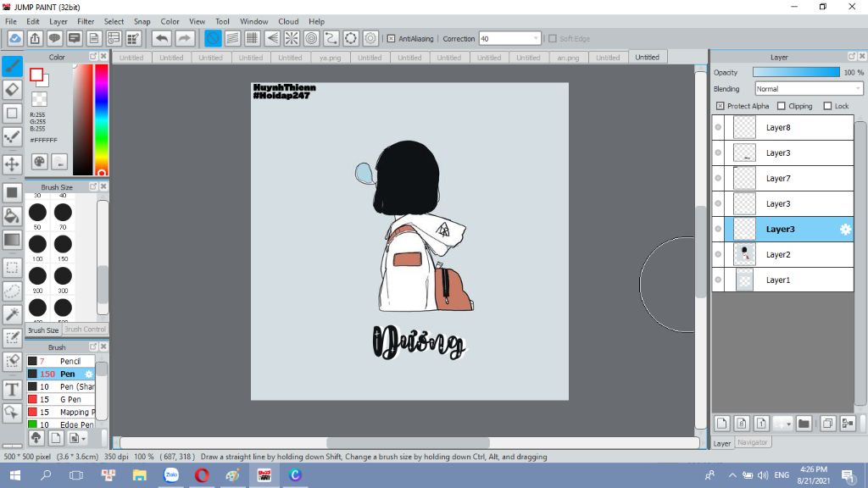Enable the crisscross grid snap guide
The width and height of the screenshot is (868, 488).
(253, 38)
